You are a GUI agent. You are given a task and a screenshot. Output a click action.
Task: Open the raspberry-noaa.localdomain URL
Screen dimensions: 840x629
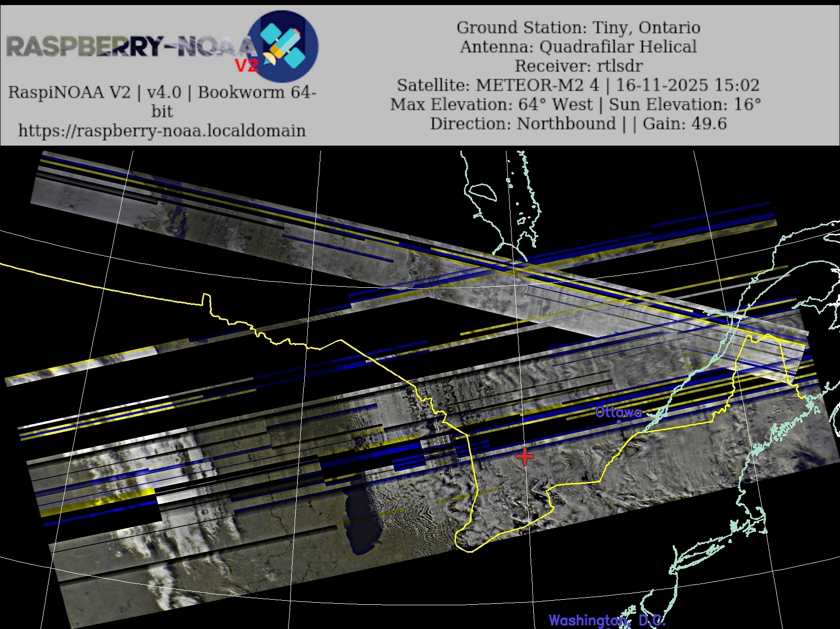(x=162, y=130)
